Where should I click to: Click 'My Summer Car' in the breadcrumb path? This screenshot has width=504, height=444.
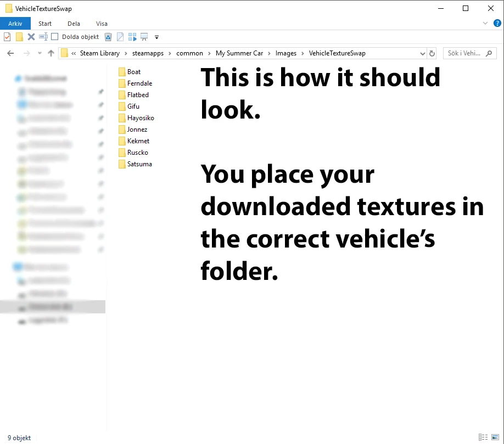[239, 53]
